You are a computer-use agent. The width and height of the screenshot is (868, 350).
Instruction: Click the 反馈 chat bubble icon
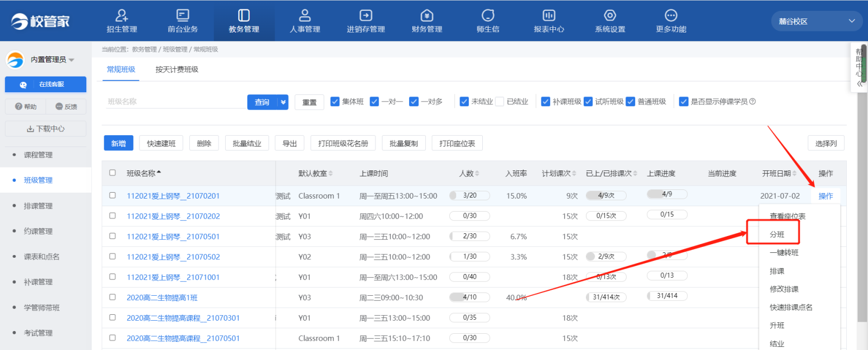pos(59,106)
